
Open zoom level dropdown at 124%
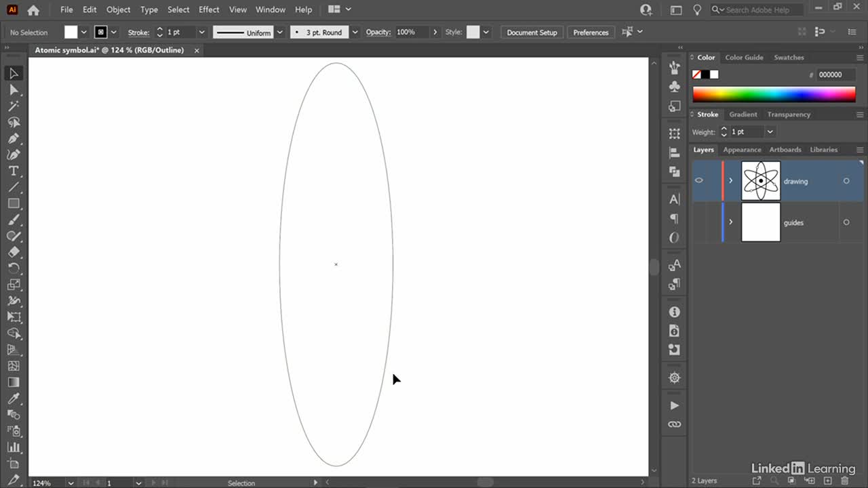pos(71,483)
